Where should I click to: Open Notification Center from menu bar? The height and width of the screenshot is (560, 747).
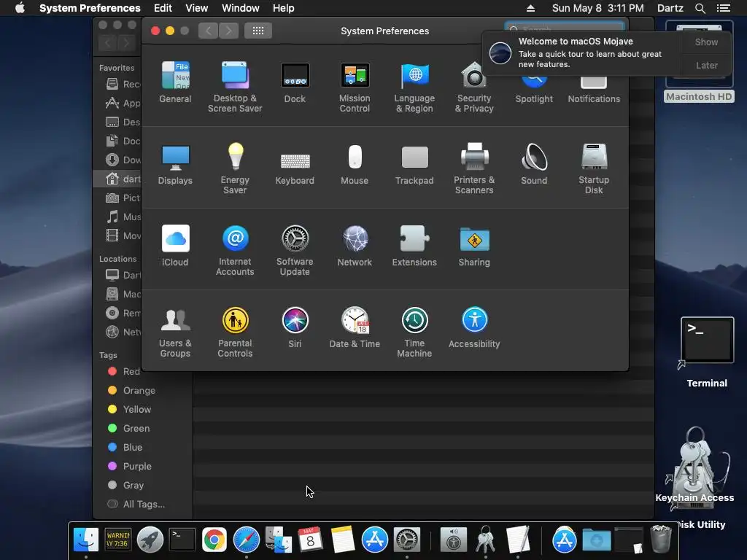[x=723, y=8]
